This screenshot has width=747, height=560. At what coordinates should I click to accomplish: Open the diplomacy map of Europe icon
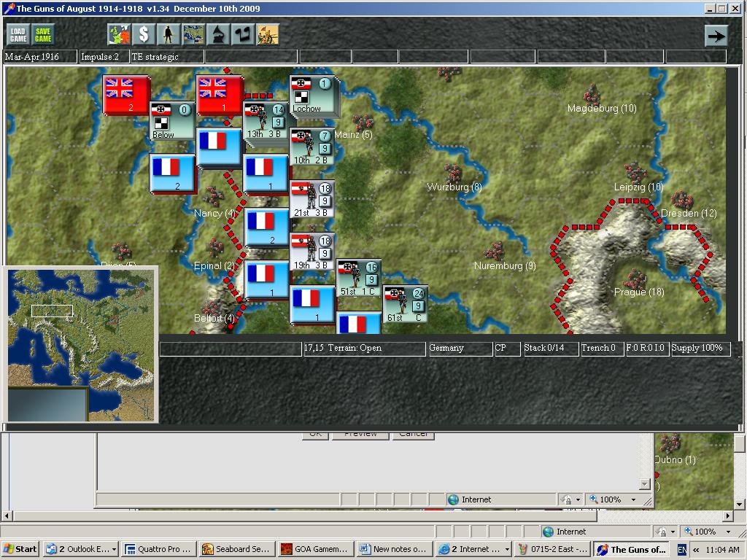[x=119, y=35]
